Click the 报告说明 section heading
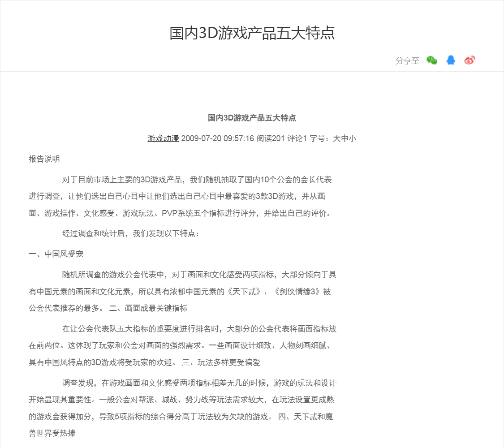Image resolution: width=504 pixels, height=448 pixels. [x=44, y=159]
